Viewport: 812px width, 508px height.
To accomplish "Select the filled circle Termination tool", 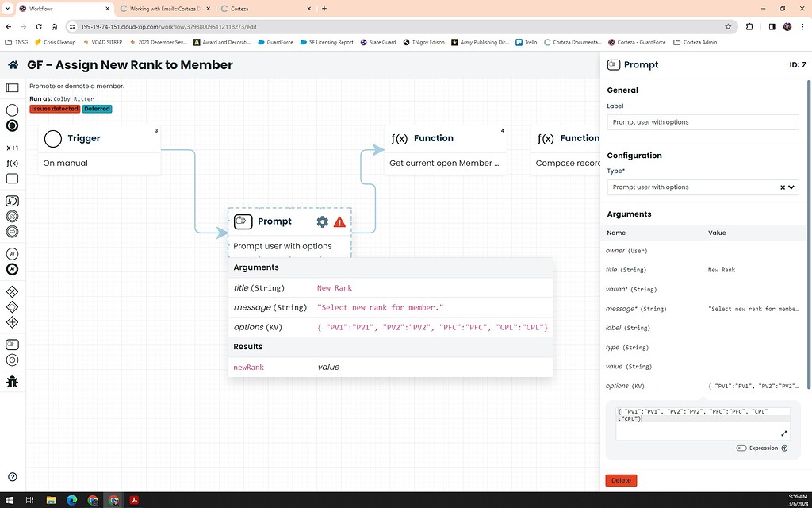I will 12,125.
